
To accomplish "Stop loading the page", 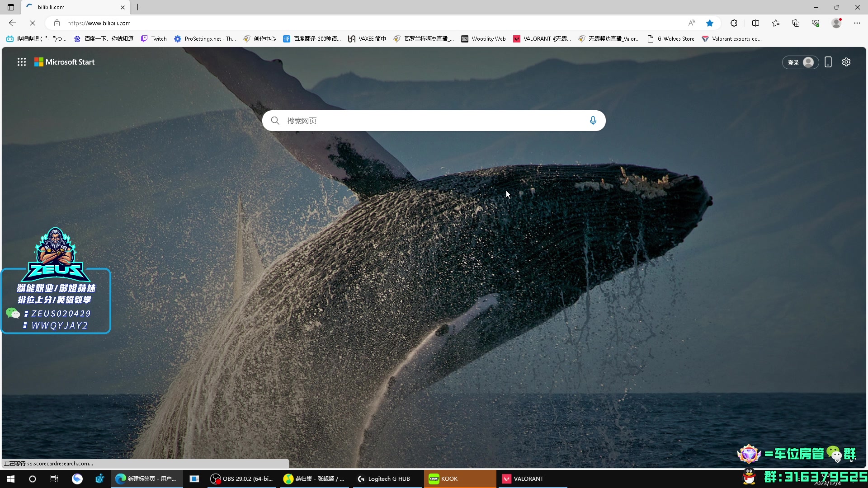I will 33,23.
